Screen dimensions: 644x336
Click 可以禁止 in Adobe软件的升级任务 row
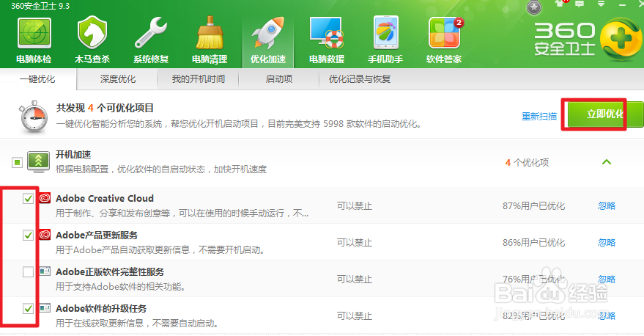pos(355,315)
